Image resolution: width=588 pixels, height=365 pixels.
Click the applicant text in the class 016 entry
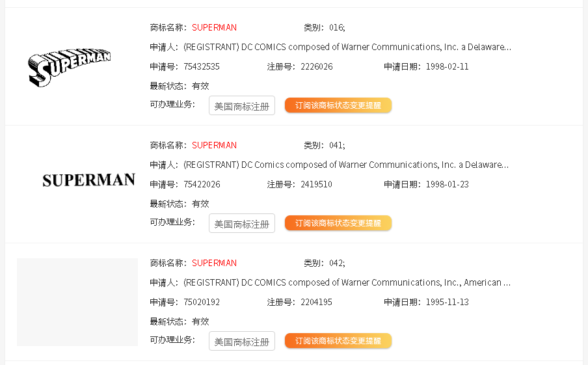(x=347, y=47)
